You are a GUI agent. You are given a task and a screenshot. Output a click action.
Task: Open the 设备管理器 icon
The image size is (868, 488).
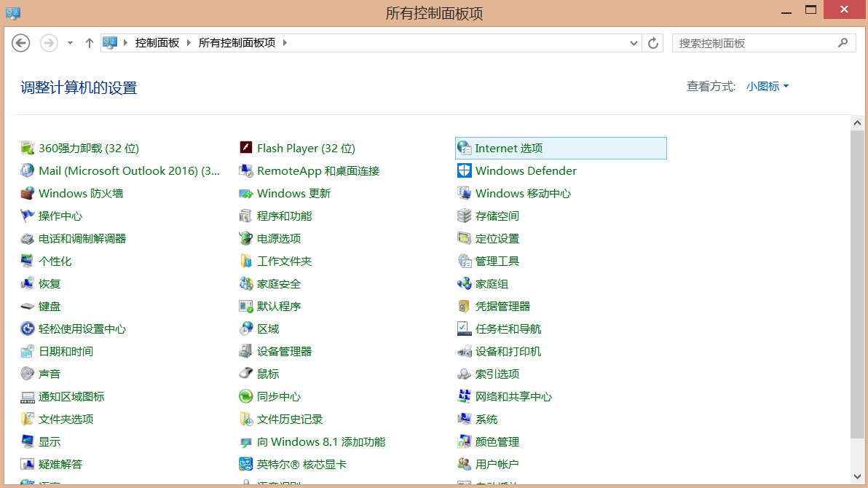click(246, 351)
